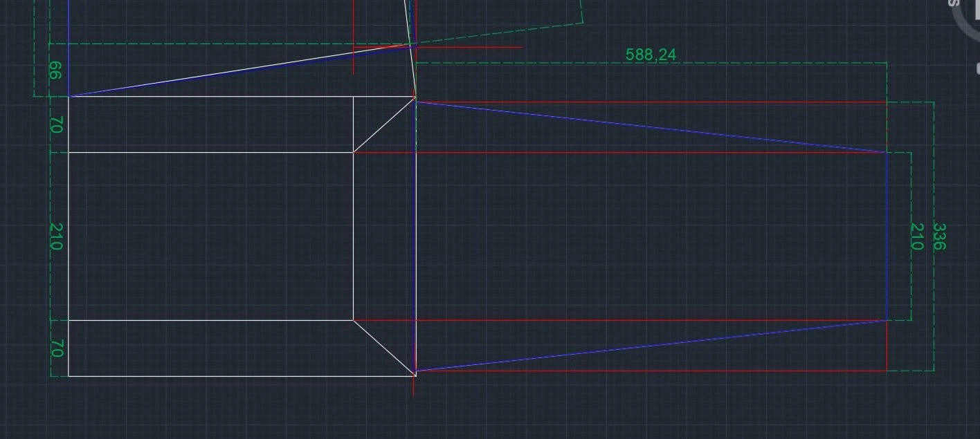Select the 588,24 dimension text
Viewport: 980px width, 439px height.
point(650,55)
